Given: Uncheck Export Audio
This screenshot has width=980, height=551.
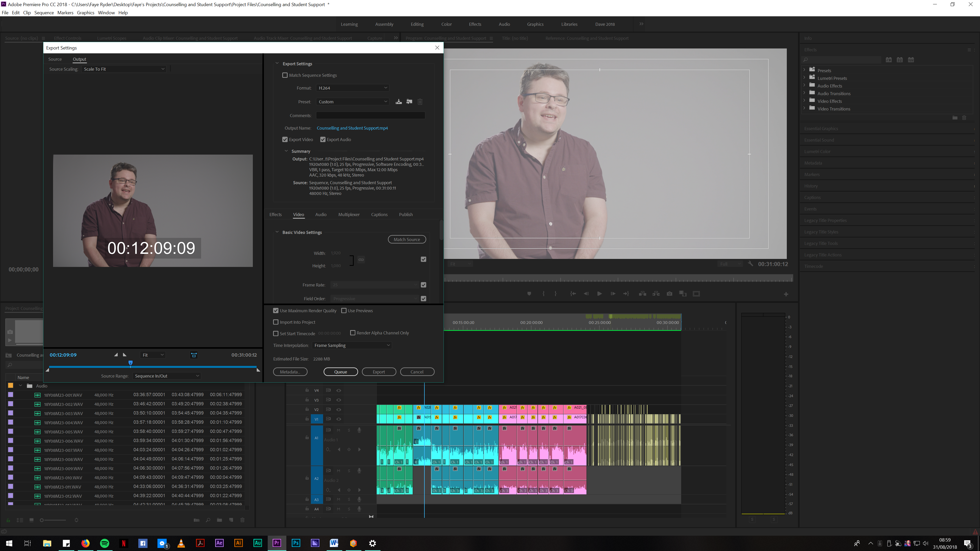Looking at the screenshot, I should coord(323,140).
